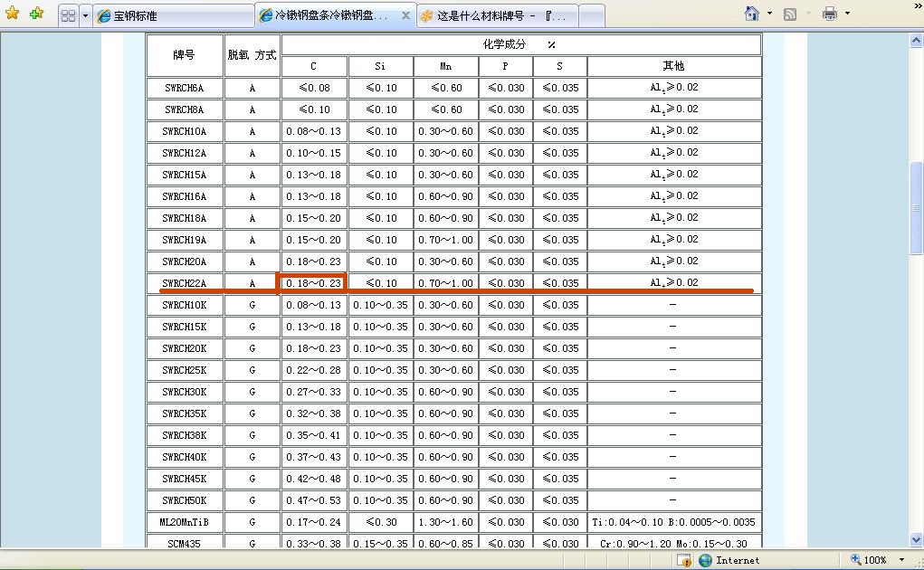The width and height of the screenshot is (924, 570).
Task: Click the Home icon
Action: point(752,13)
